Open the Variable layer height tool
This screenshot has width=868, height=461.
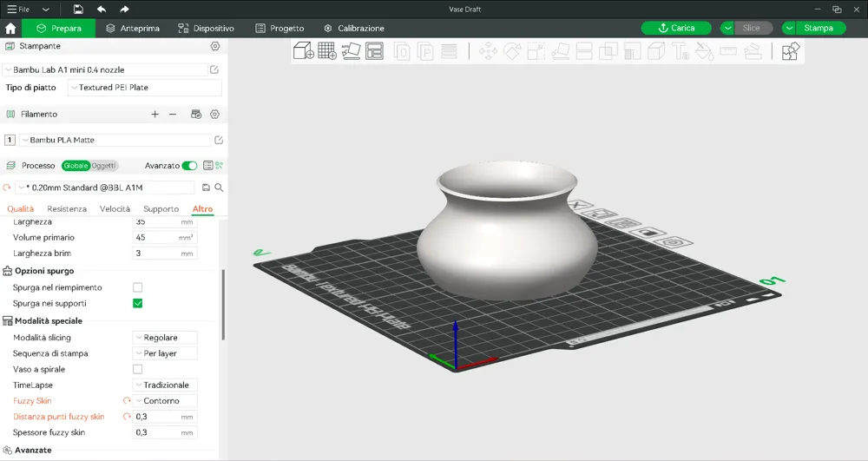[449, 51]
